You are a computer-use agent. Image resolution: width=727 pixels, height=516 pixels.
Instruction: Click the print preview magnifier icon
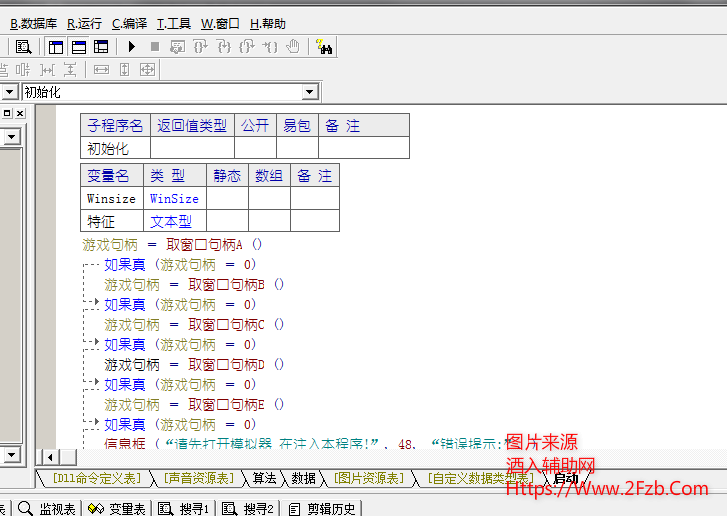tap(23, 46)
